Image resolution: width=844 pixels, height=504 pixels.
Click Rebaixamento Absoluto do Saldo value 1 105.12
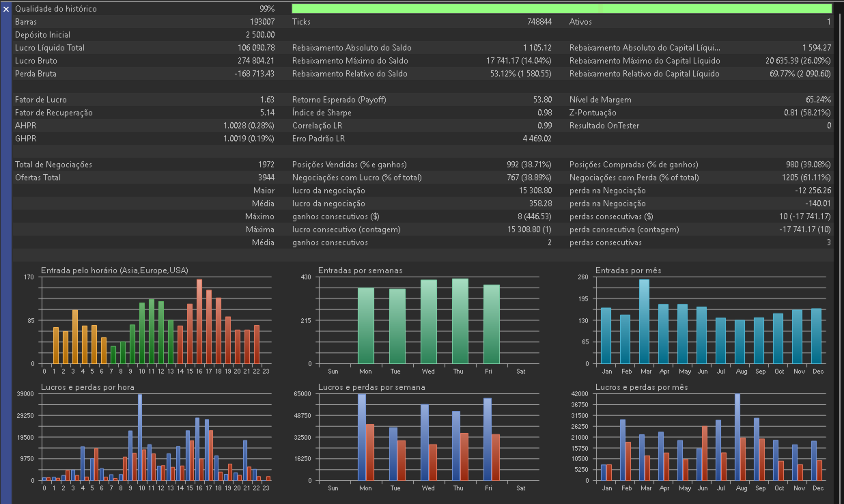(537, 48)
